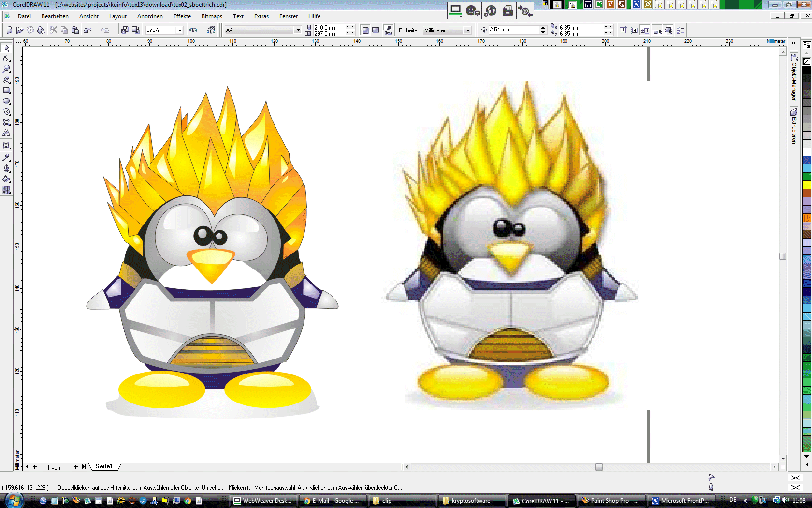Pick the black color swatch
Image resolution: width=812 pixels, height=508 pixels.
tap(807, 70)
